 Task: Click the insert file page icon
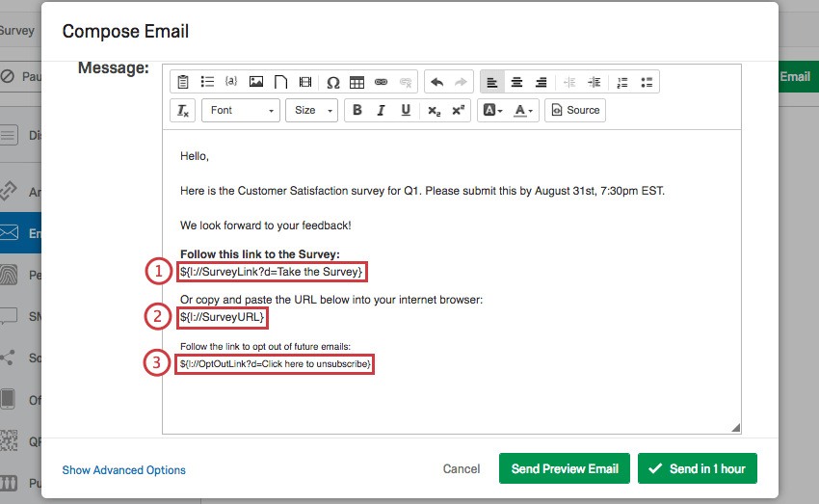(x=280, y=82)
